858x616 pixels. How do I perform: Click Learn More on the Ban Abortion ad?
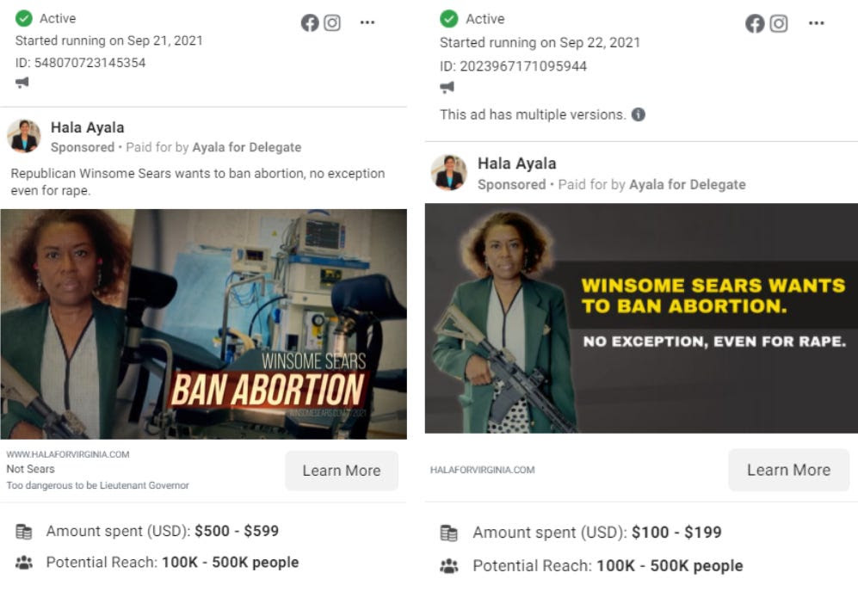pyautogui.click(x=342, y=471)
